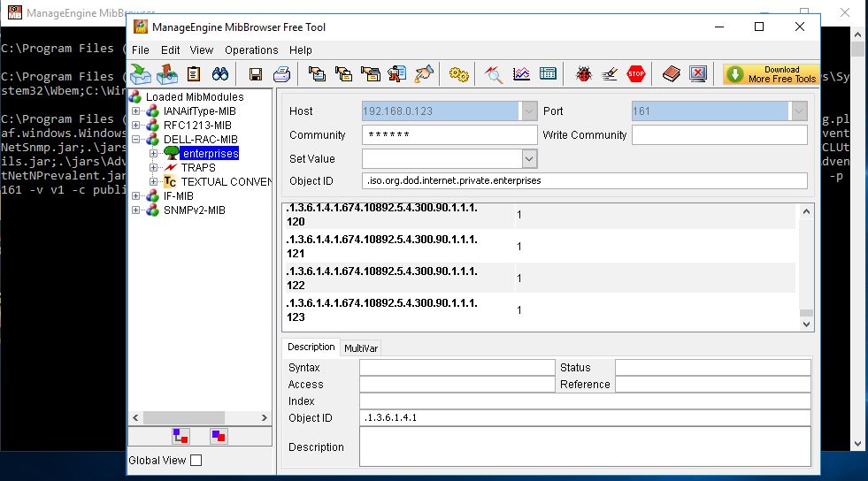Click the left icon below the MIB tree
The width and height of the screenshot is (868, 481).
click(181, 436)
